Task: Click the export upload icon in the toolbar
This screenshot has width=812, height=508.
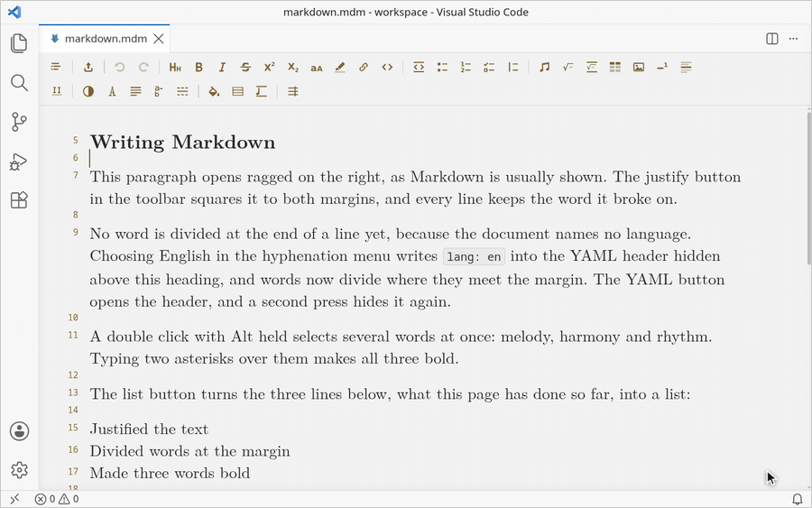Action: click(88, 67)
